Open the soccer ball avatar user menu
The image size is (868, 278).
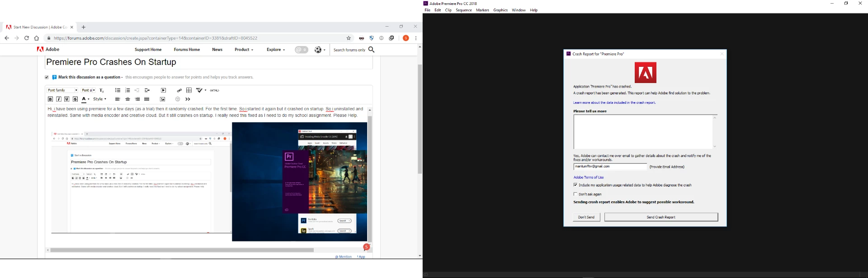[x=320, y=50]
